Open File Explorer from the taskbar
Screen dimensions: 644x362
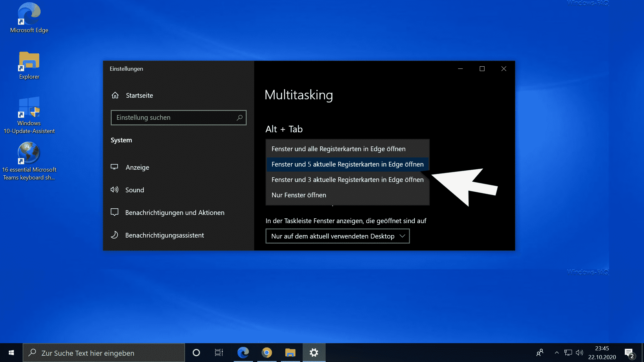coord(290,353)
